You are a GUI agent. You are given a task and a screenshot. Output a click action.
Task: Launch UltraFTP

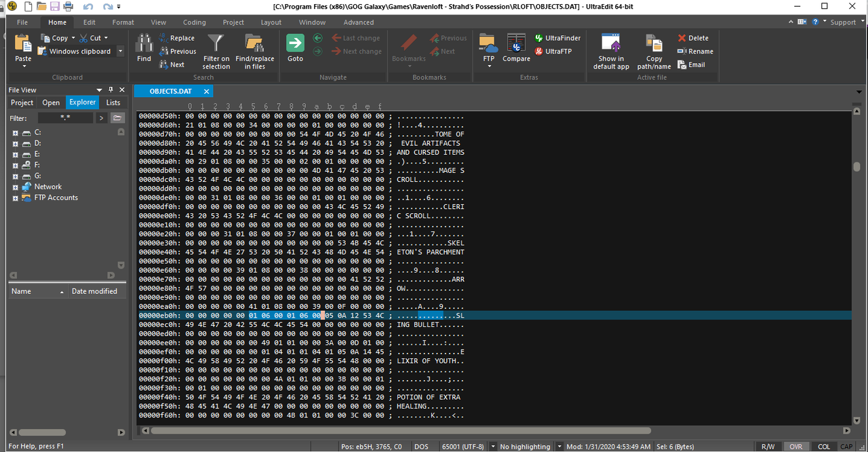coord(553,51)
